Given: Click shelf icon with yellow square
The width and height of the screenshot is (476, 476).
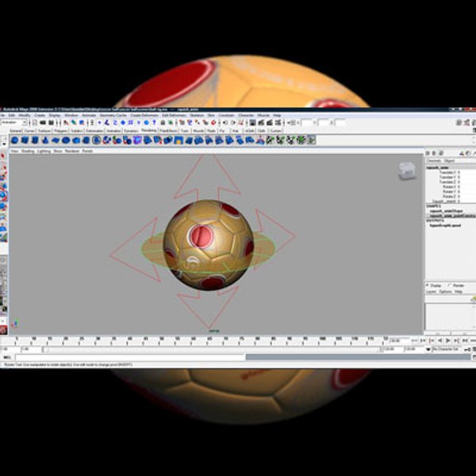Looking at the screenshot, I should click(x=178, y=140).
